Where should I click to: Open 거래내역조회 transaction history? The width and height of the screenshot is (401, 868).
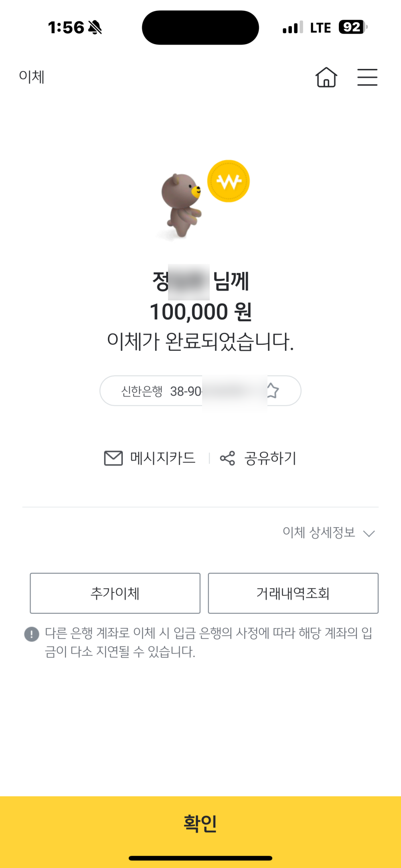(293, 593)
